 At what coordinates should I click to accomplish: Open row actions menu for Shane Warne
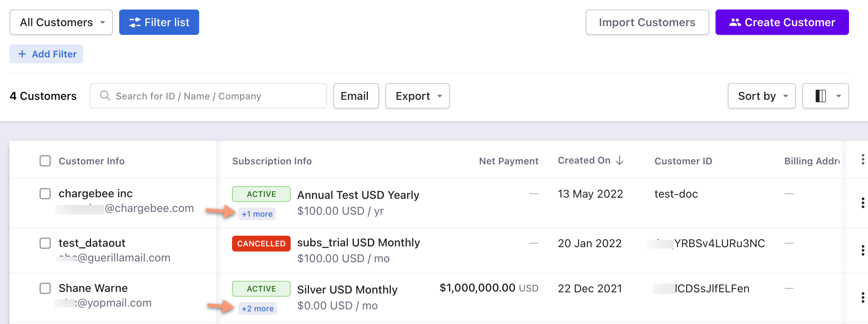[862, 297]
